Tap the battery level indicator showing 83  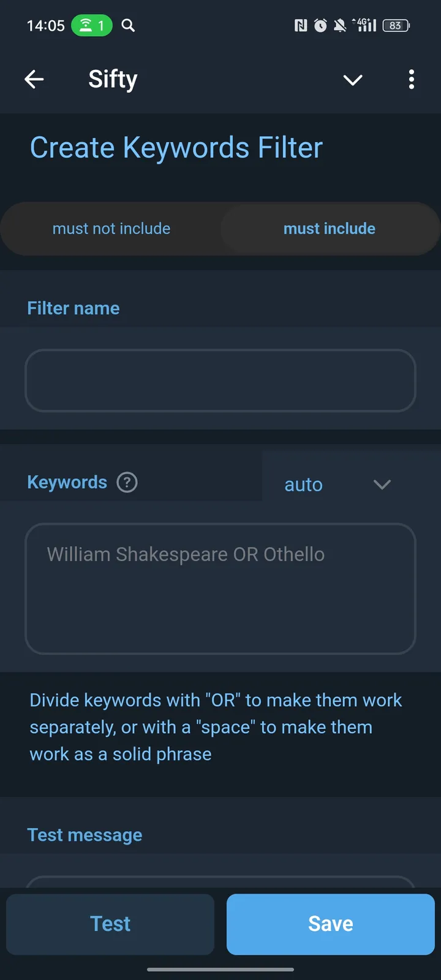pos(396,25)
